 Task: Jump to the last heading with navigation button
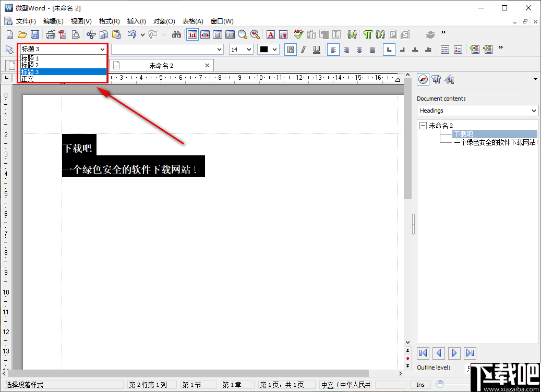(470, 353)
